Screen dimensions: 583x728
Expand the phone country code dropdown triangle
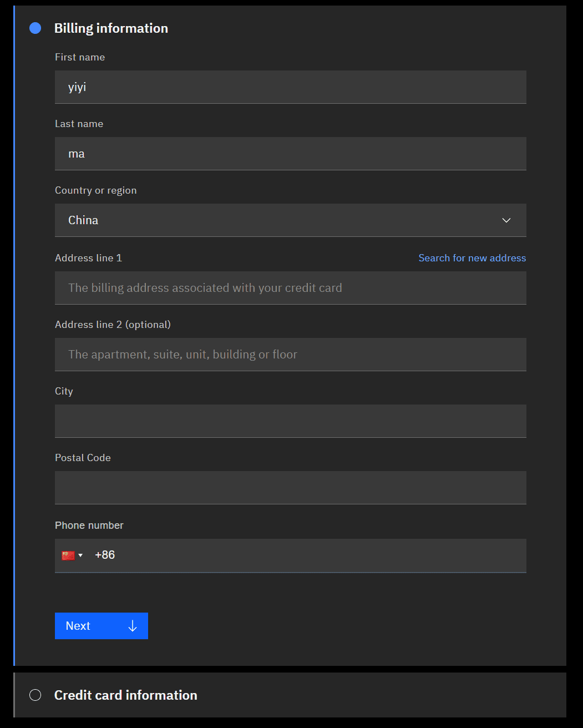[80, 555]
